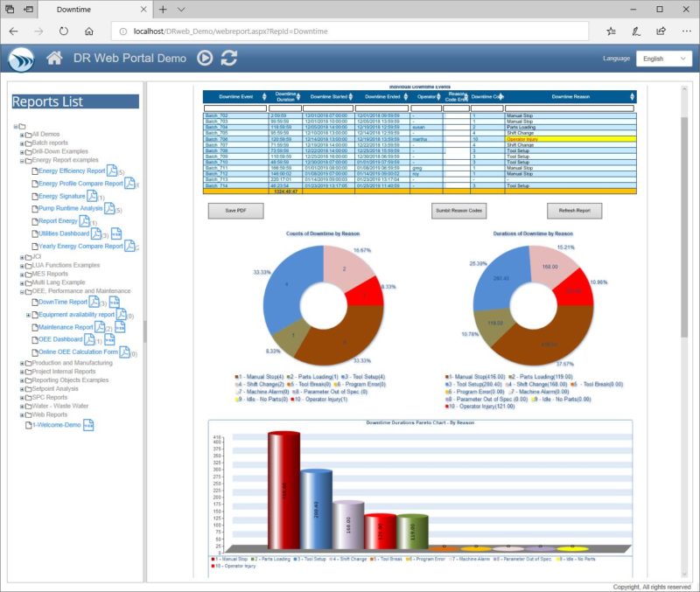700x592 pixels.
Task: Toggle sort on the Downtime Duration column
Action: (299, 97)
